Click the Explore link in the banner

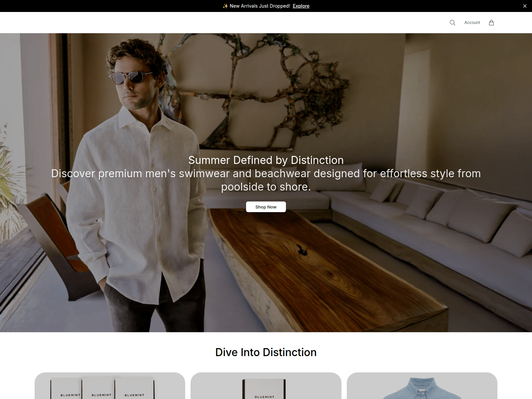pos(301,6)
